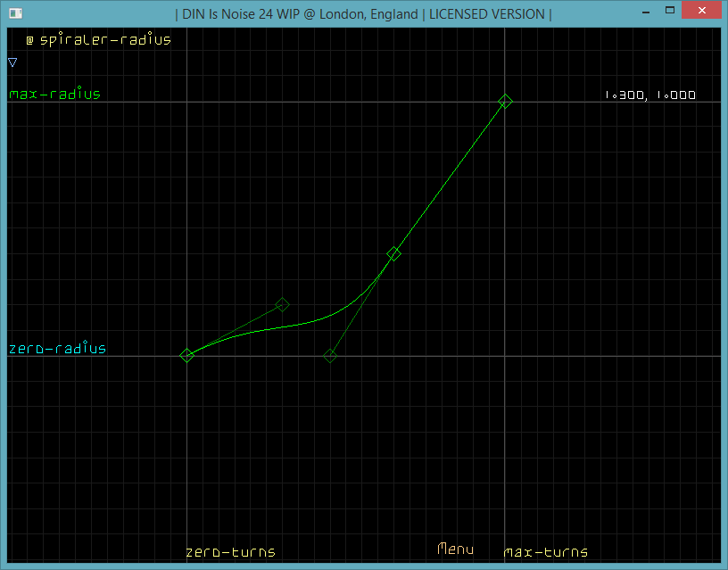
Task: Expand the triangle arrow below spiraler-radius
Action: [12, 62]
